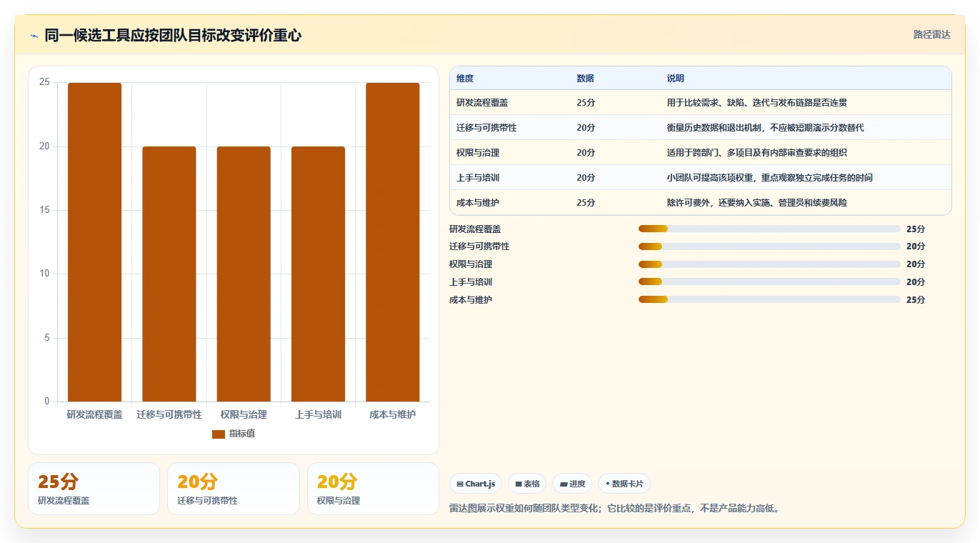Click the description 除许可费外，还要纳入实施、管理员和续费风险
Image resolution: width=980 pixels, height=543 pixels.
click(x=757, y=203)
